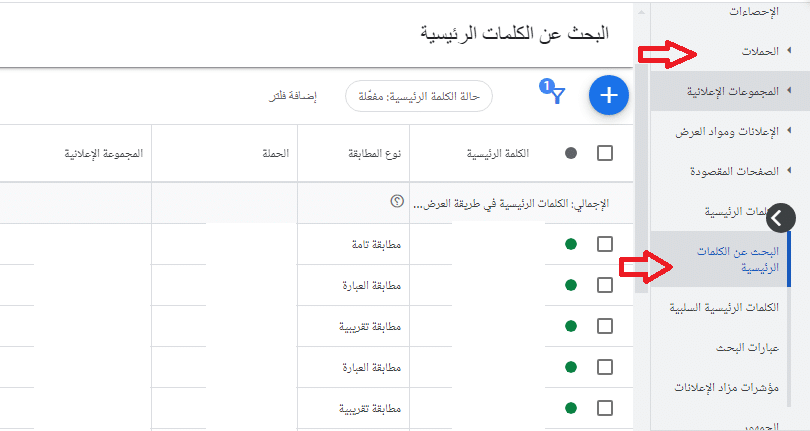
Task: Click the help question mark in the totals row
Action: [397, 202]
